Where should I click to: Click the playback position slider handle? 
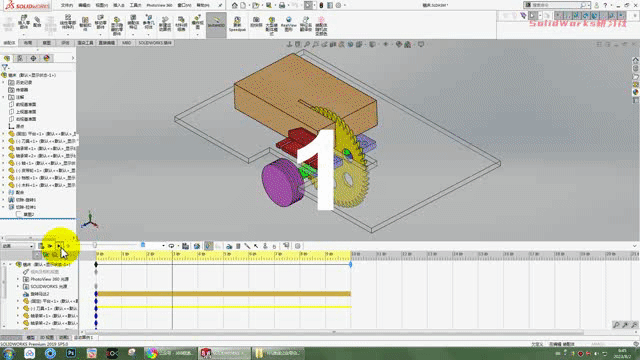[95, 245]
